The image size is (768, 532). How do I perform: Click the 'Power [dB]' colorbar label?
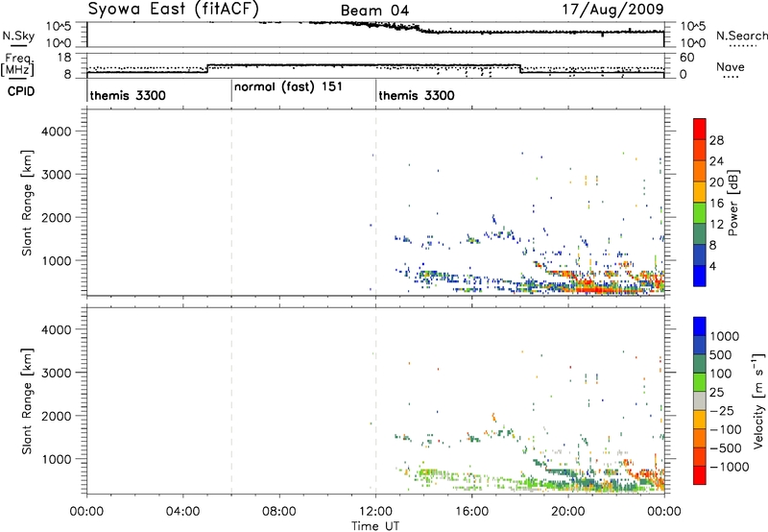coord(732,203)
